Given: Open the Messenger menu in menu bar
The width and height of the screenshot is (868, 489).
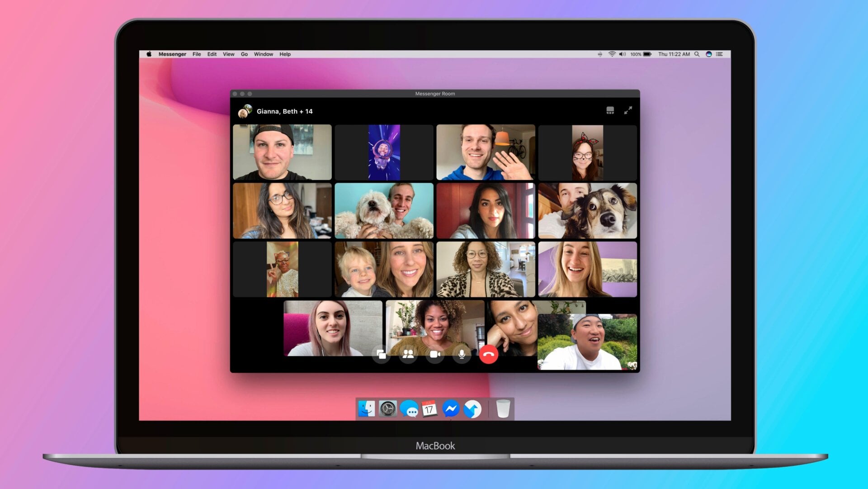Looking at the screenshot, I should pos(172,54).
